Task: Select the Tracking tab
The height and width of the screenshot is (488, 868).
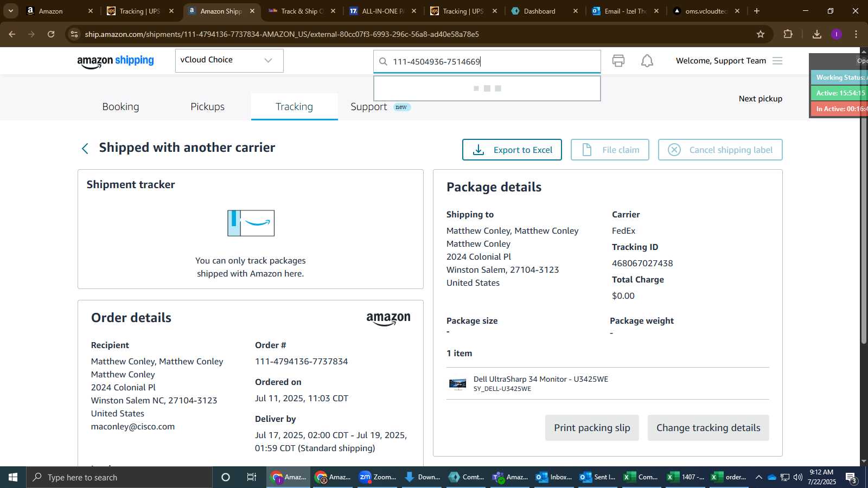Action: coord(294,107)
